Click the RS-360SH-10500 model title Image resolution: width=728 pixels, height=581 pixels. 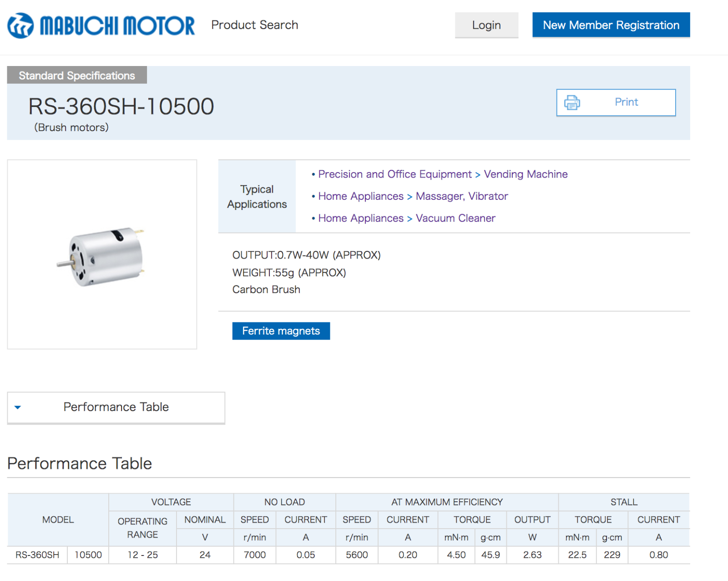(x=121, y=107)
